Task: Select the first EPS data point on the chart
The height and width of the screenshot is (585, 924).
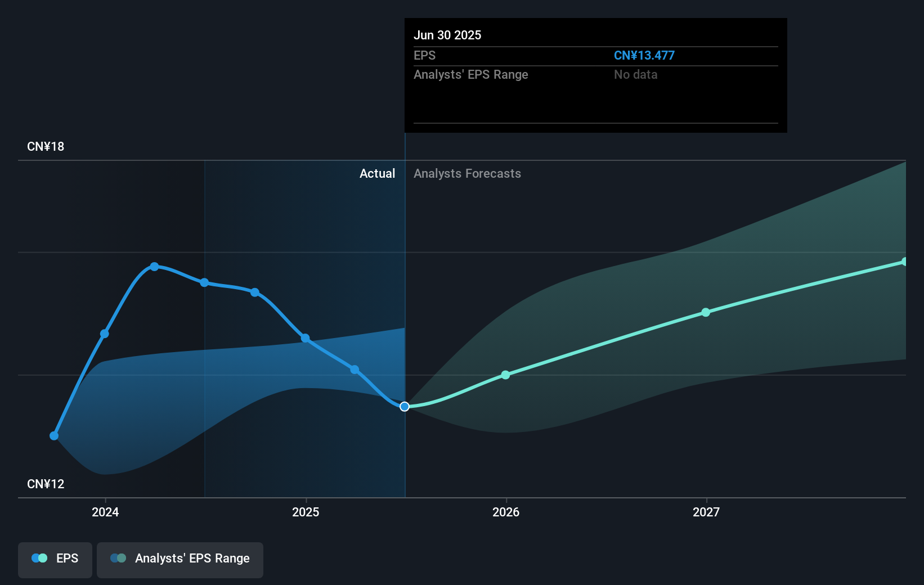Action: (53, 435)
